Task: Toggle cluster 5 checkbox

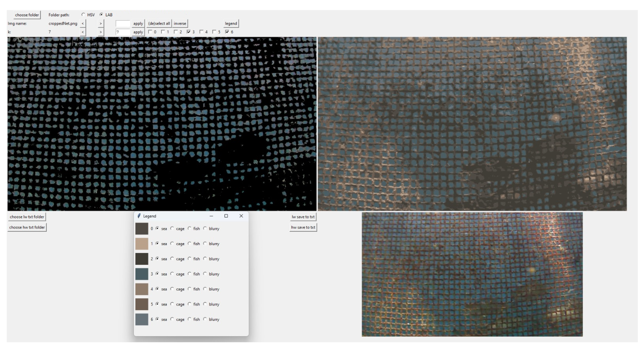Action: click(x=214, y=32)
